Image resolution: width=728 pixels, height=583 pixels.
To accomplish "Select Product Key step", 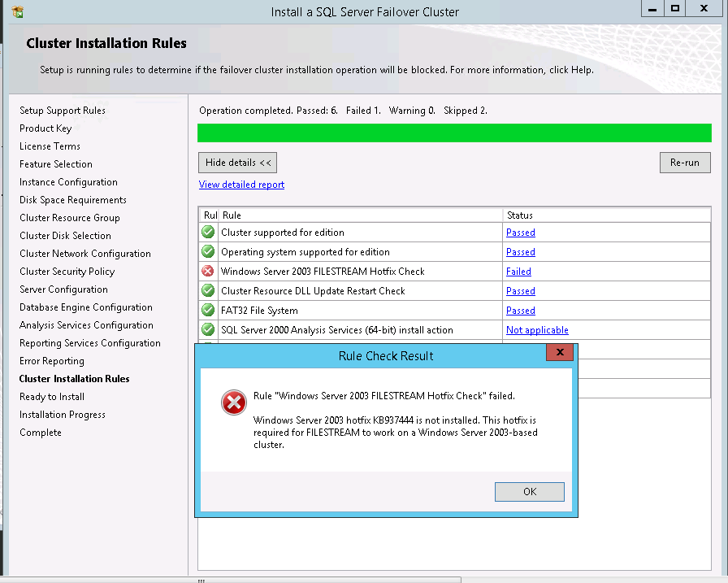I will tap(45, 128).
